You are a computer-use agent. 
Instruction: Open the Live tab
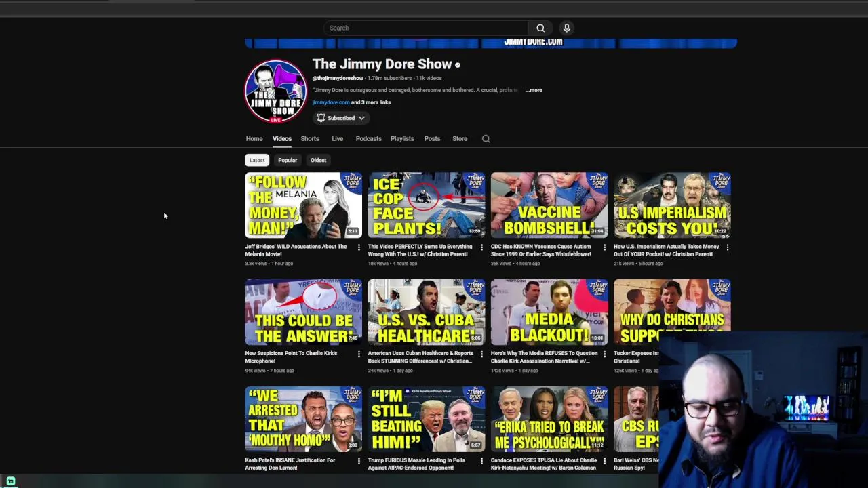(x=337, y=139)
